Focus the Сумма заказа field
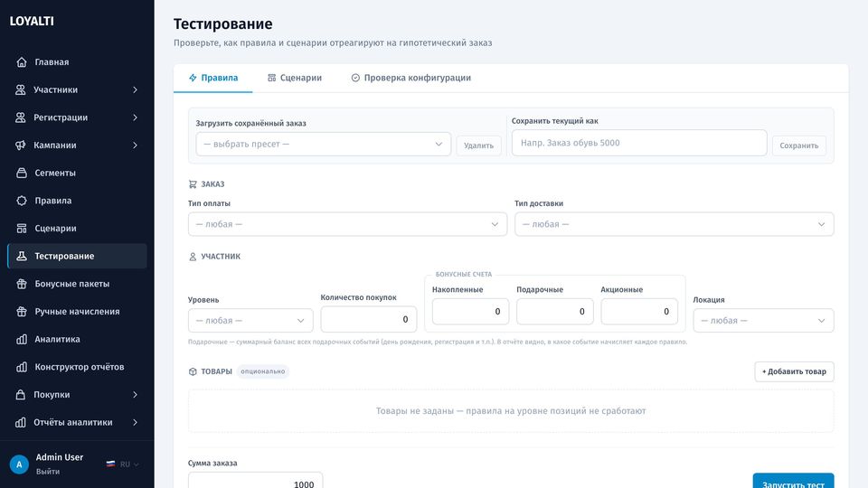Screen dimensions: 868x488 (x=255, y=480)
